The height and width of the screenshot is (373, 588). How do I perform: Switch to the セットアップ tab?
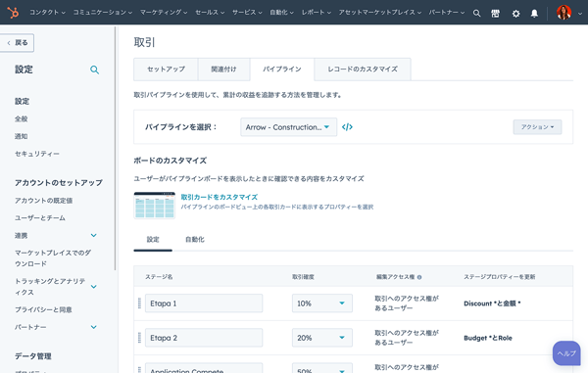(166, 70)
